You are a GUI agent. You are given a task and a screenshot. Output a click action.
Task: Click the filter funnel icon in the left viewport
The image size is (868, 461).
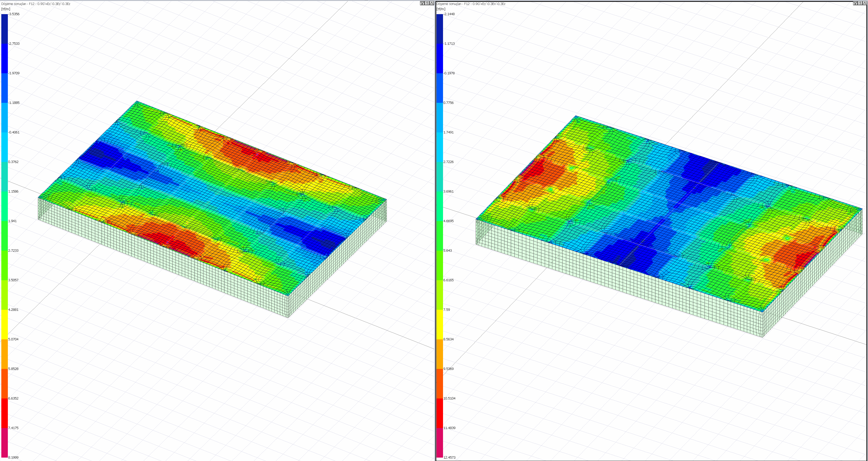point(422,3)
